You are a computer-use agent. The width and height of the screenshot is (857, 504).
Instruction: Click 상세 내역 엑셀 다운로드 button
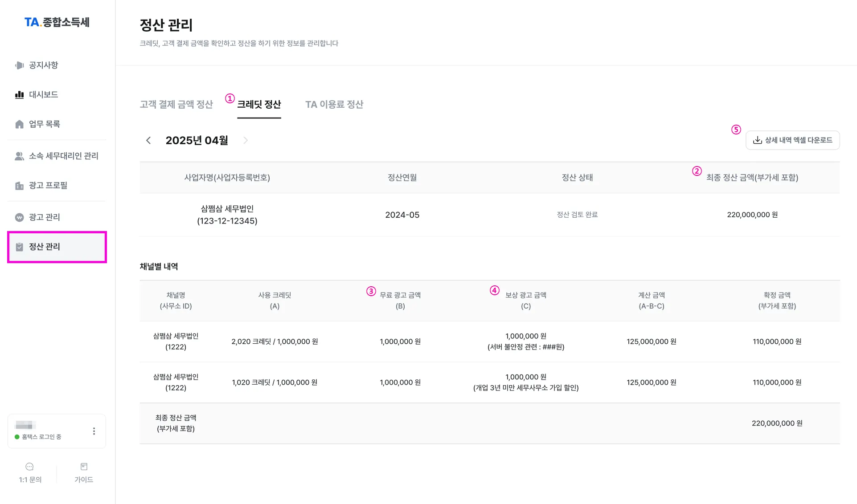[792, 140]
